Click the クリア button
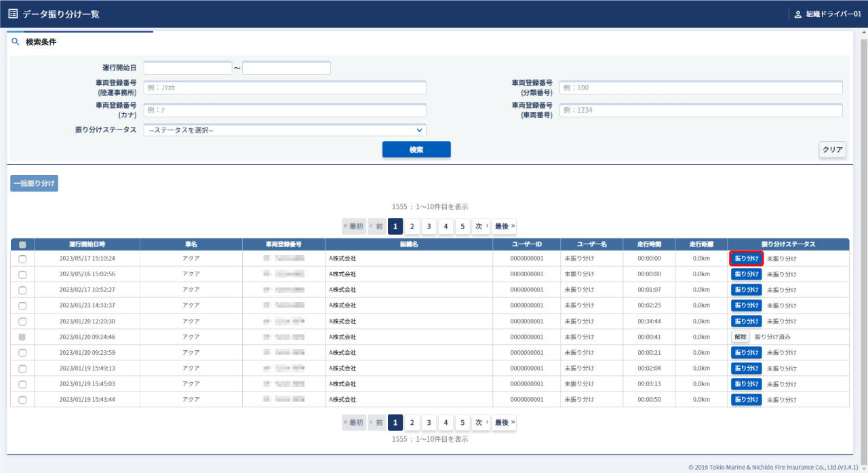The image size is (868, 473). (832, 149)
